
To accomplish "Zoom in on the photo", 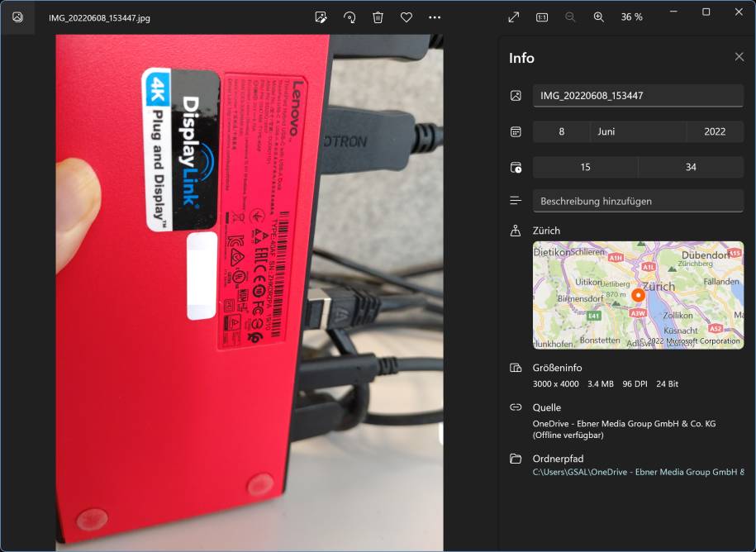I will pyautogui.click(x=597, y=17).
